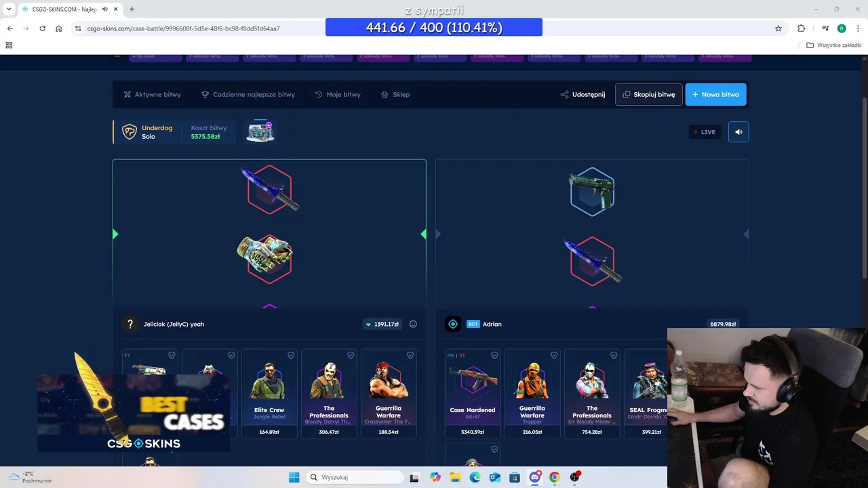Open Codzienne najlepsze bitwy section
The image size is (868, 488).
248,94
